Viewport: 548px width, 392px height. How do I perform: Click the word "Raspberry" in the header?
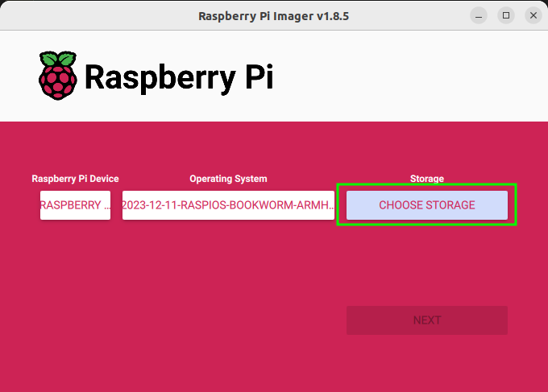click(x=153, y=76)
